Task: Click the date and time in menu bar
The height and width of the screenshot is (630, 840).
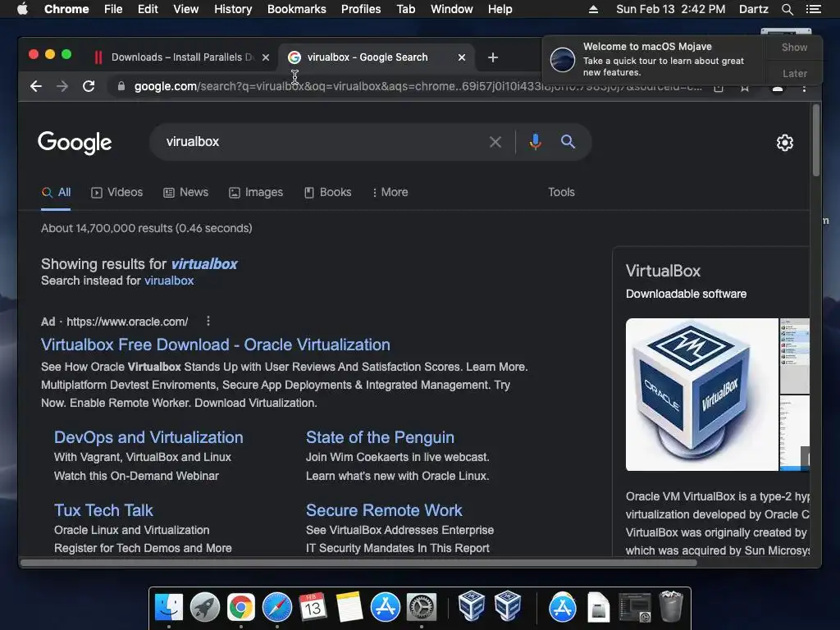Action: [x=671, y=9]
